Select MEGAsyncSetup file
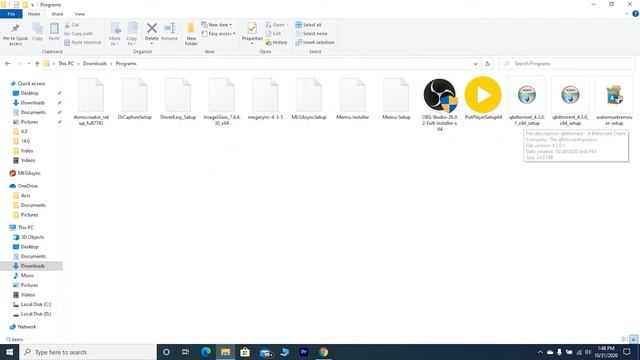Image resolution: width=640 pixels, height=360 pixels. 309,99
